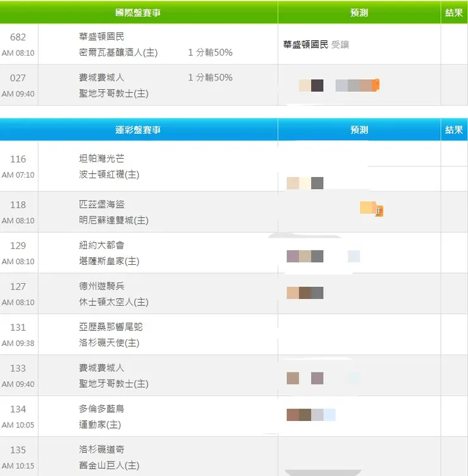Select game number 116

tap(18, 159)
